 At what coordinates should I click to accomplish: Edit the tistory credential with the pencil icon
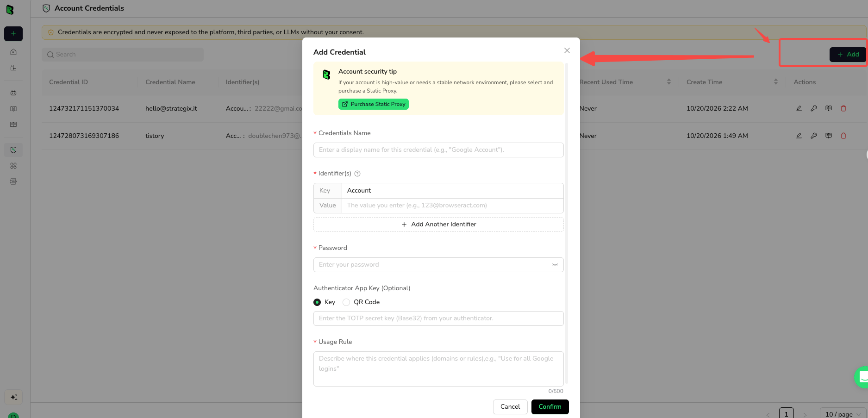799,136
